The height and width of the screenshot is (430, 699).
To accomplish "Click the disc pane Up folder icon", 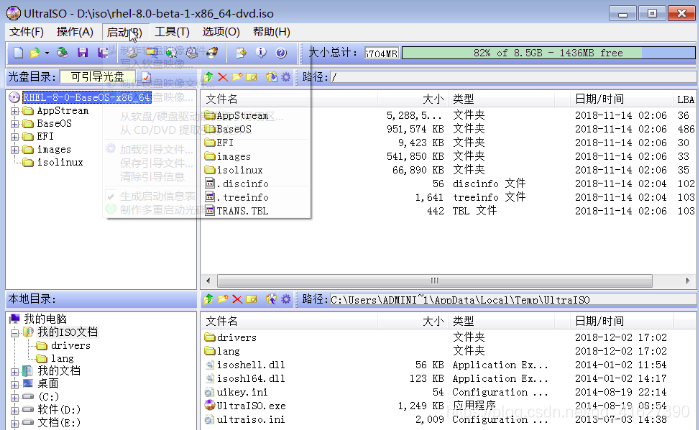I will (208, 77).
